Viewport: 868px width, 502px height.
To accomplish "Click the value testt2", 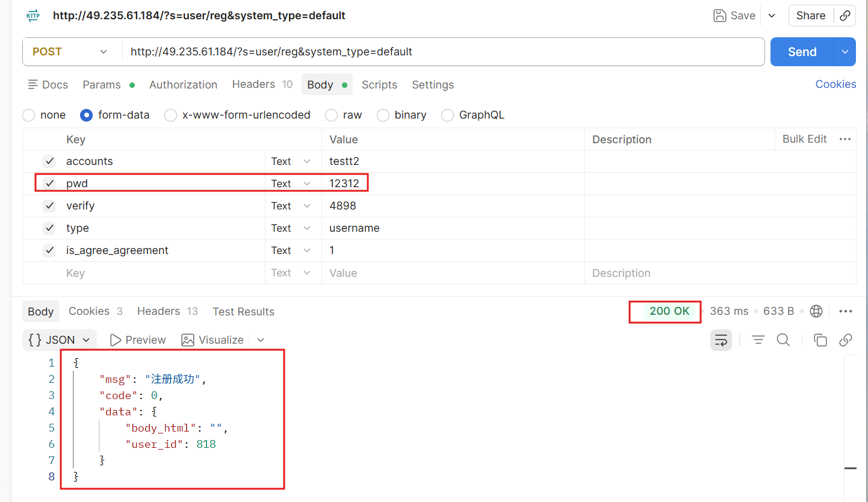I will [x=345, y=161].
